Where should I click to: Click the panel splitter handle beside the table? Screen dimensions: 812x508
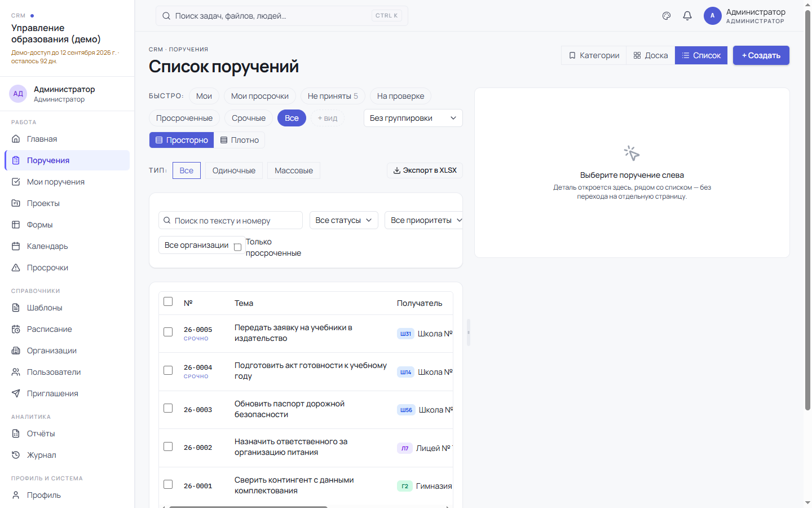tap(469, 332)
